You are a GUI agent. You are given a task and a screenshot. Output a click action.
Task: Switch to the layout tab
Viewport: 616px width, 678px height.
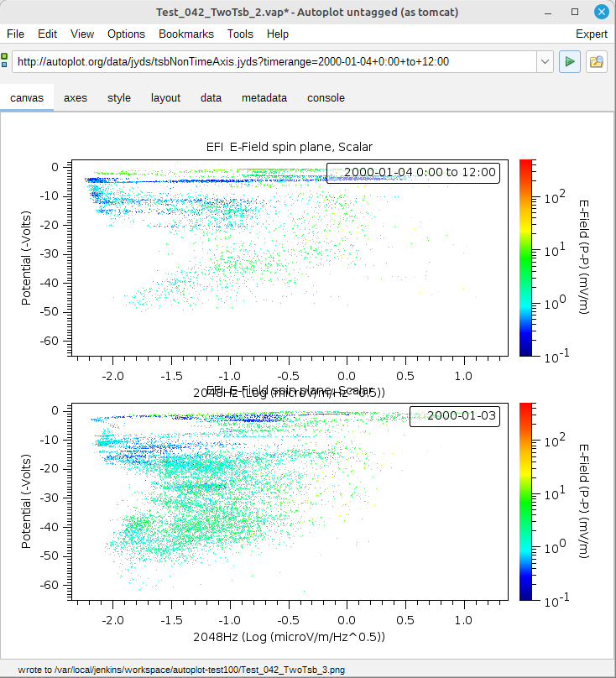[x=165, y=97]
